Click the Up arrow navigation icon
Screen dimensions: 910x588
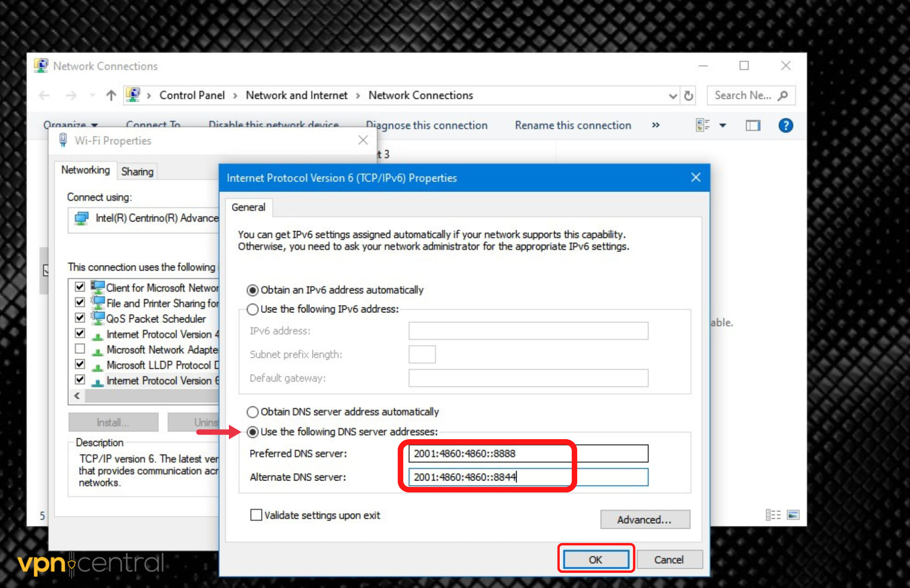coord(111,96)
